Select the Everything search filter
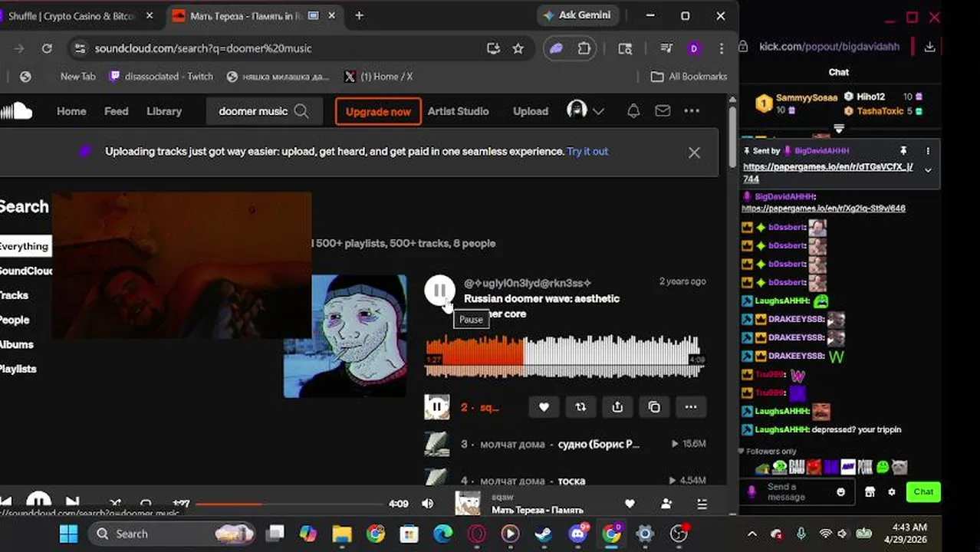 (x=24, y=246)
